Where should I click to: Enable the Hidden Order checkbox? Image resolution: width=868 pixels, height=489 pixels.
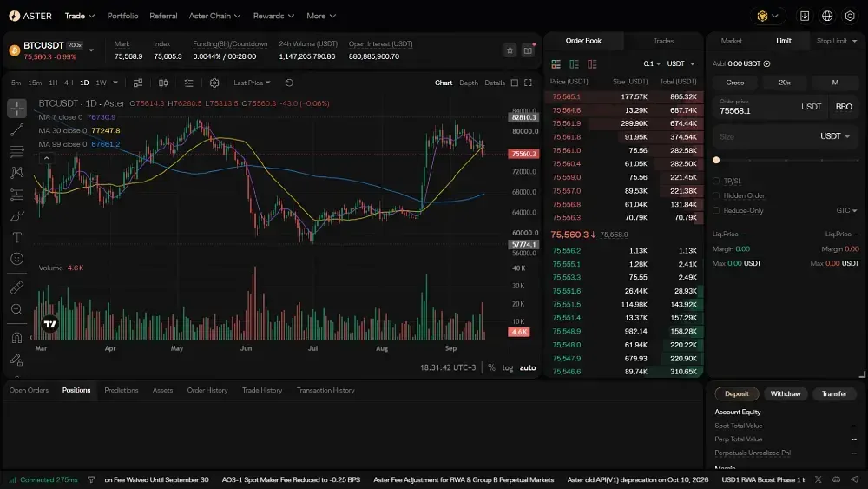pos(716,195)
